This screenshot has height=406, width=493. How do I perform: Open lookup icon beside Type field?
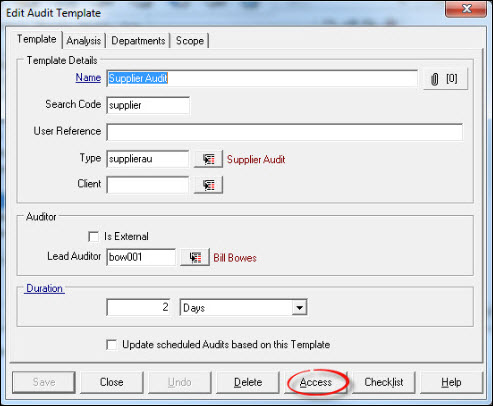coord(208,159)
